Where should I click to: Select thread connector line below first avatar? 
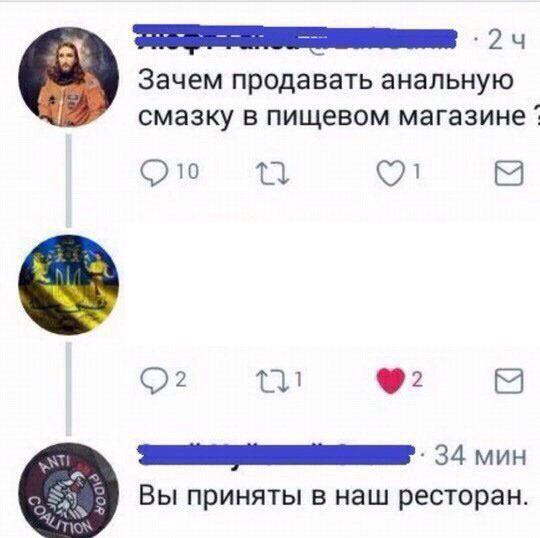click(x=69, y=181)
